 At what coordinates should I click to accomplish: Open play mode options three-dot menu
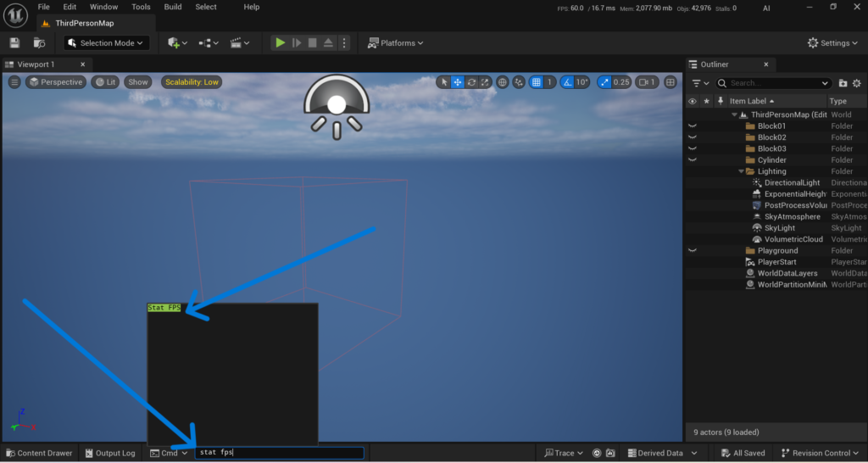(x=344, y=42)
